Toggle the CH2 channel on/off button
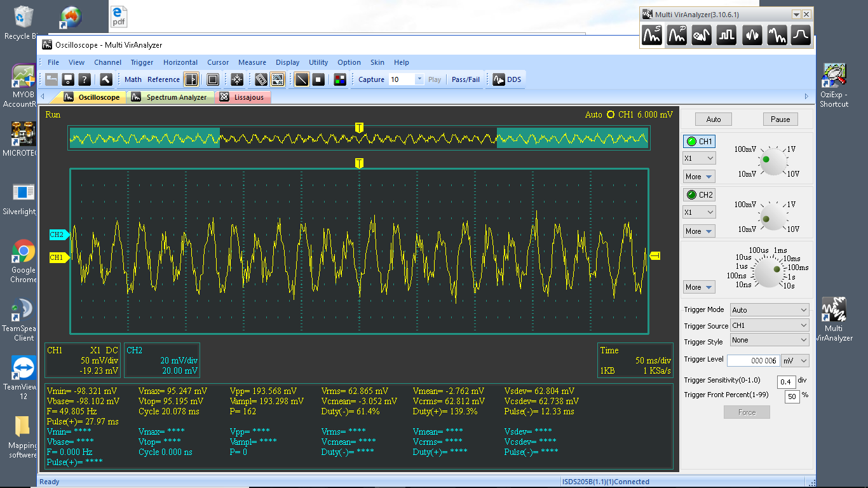This screenshot has height=488, width=868. coord(699,195)
